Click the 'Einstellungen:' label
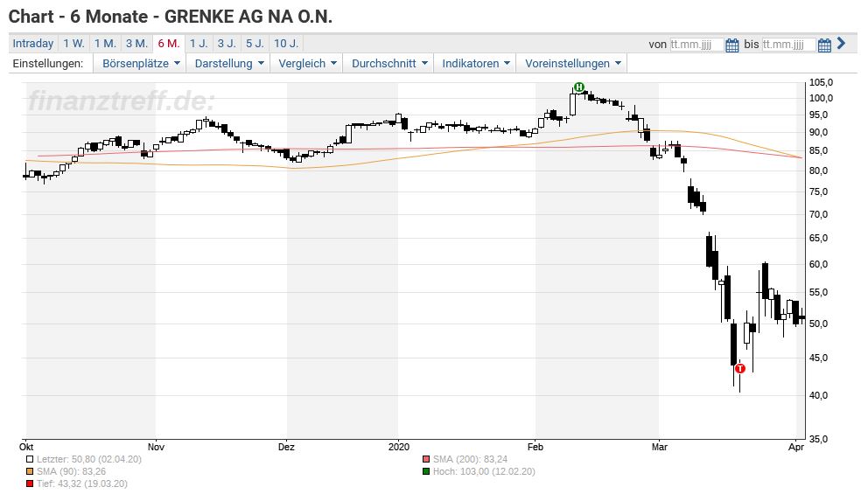868x501 pixels. coord(48,64)
